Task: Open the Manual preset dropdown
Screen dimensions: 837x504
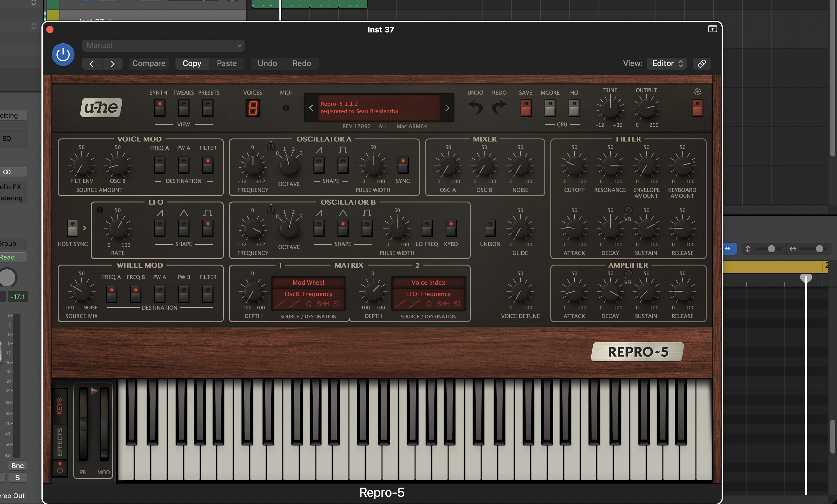Action: [x=163, y=46]
